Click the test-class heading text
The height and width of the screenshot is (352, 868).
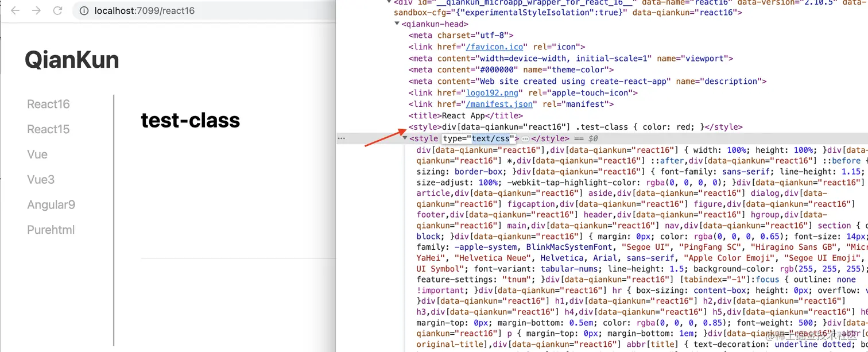(191, 120)
